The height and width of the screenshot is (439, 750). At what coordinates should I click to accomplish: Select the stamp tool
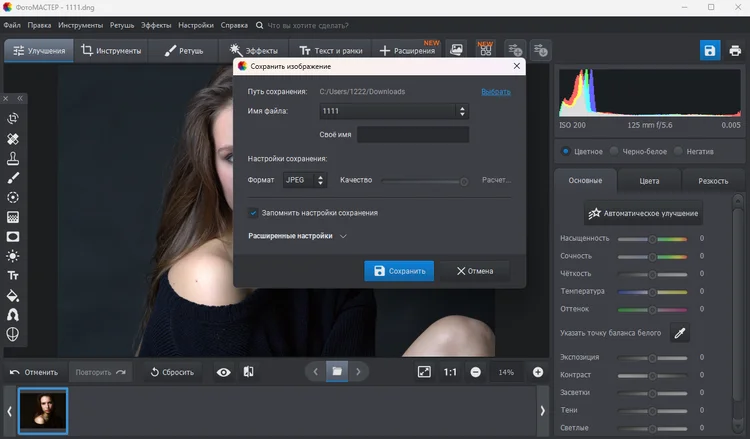[13, 158]
